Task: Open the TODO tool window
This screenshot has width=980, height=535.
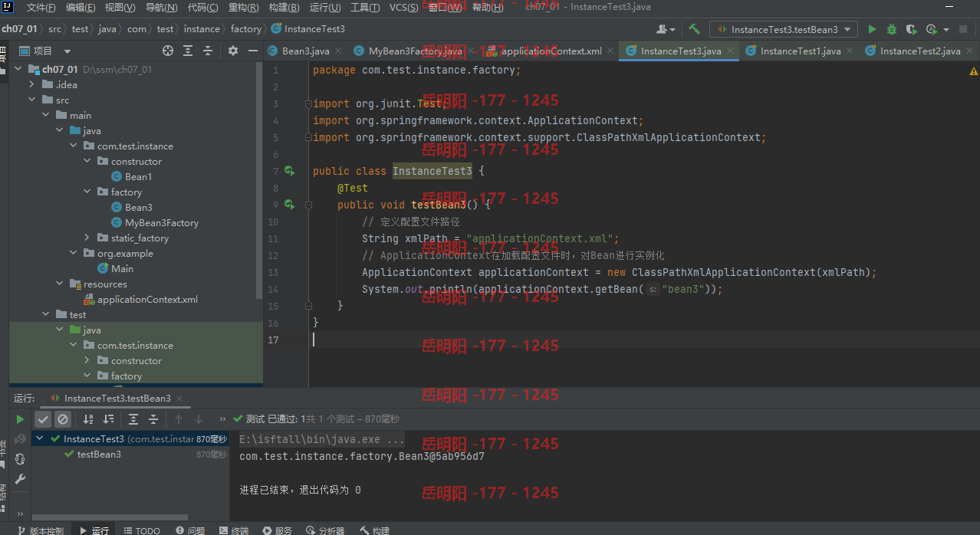Action: click(141, 530)
